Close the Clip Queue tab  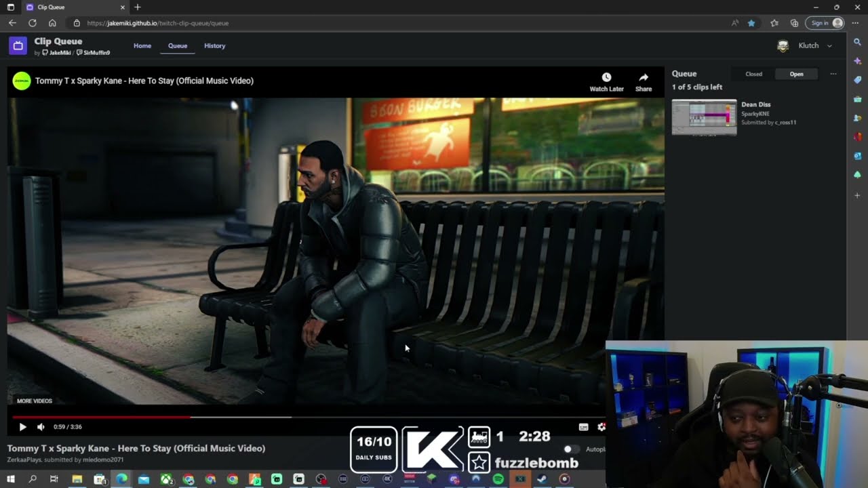[x=123, y=7]
